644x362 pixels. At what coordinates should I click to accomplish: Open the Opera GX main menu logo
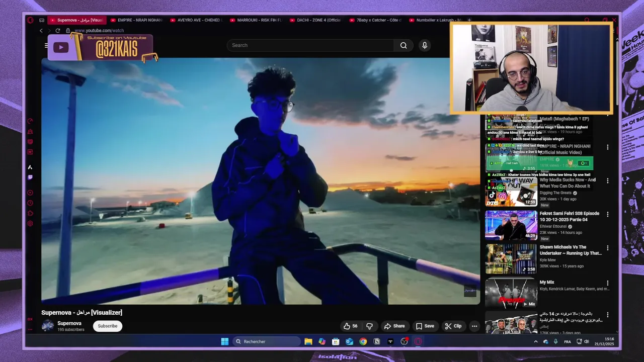tap(30, 20)
